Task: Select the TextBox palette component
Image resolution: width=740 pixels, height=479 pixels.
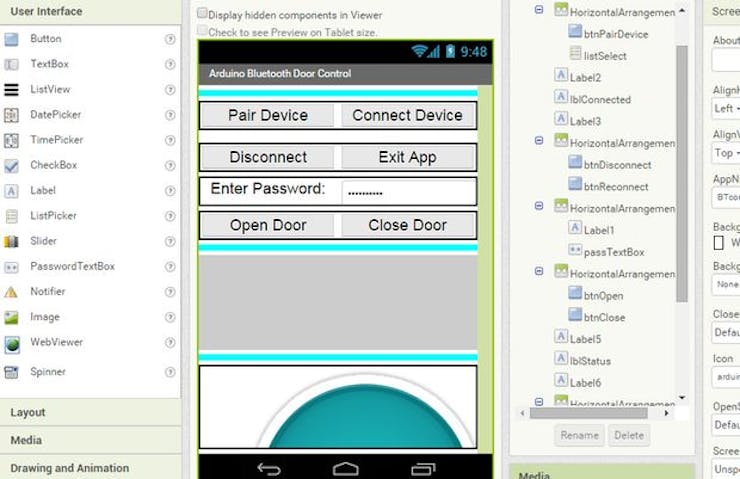Action: click(x=49, y=64)
